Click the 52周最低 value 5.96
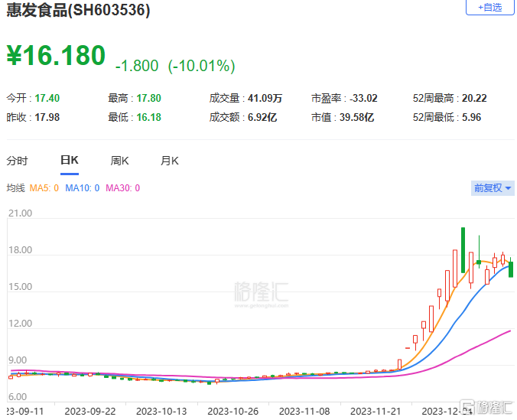 (472, 117)
